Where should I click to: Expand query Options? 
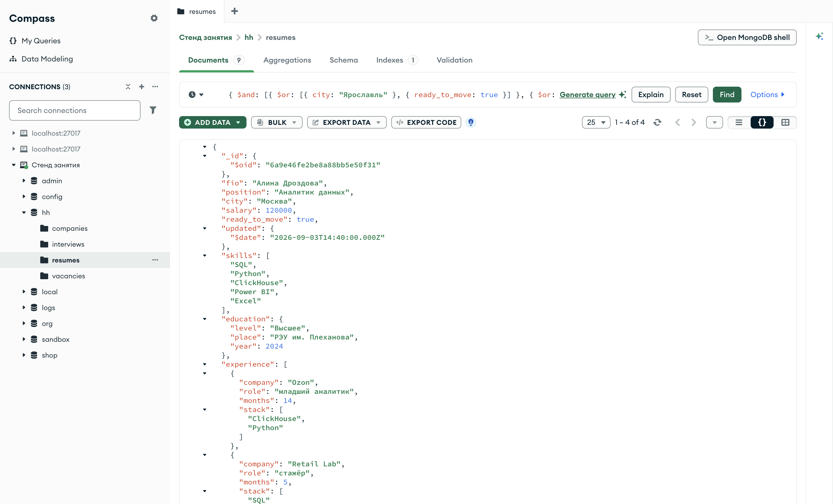click(x=768, y=95)
